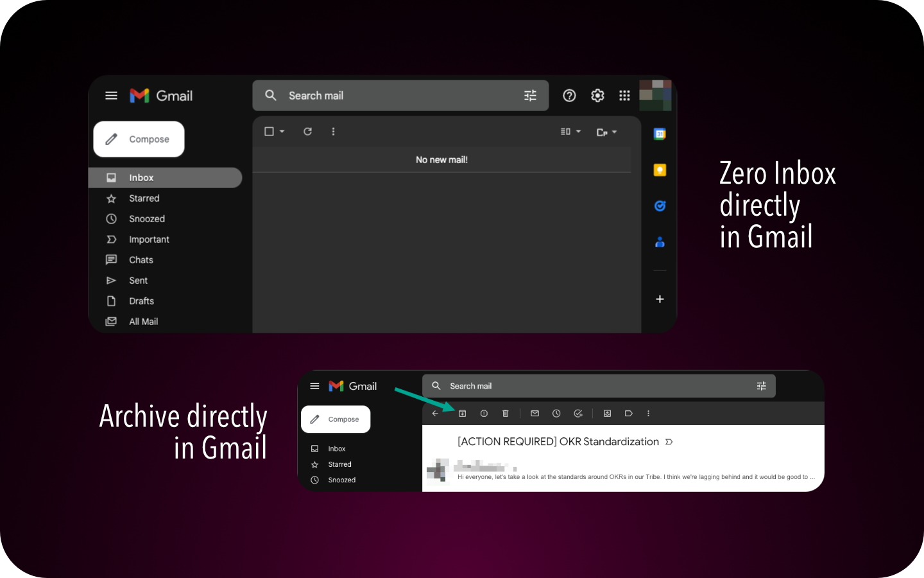Open input tools dropdown
Screen dimensions: 924x578
point(606,132)
